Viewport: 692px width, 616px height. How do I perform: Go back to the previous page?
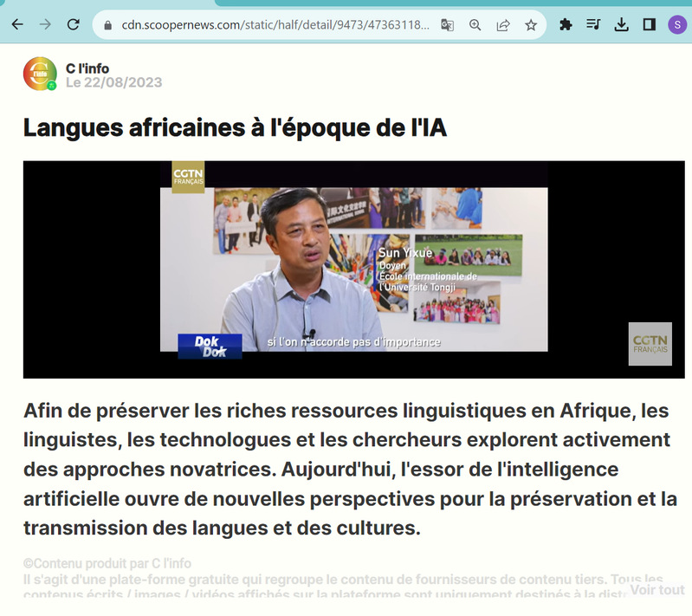[x=17, y=24]
